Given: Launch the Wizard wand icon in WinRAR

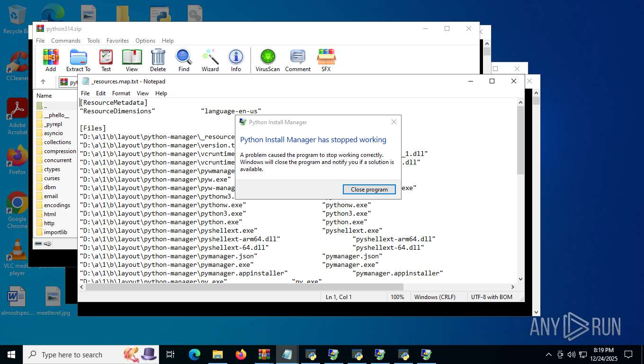Looking at the screenshot, I should pos(210,60).
